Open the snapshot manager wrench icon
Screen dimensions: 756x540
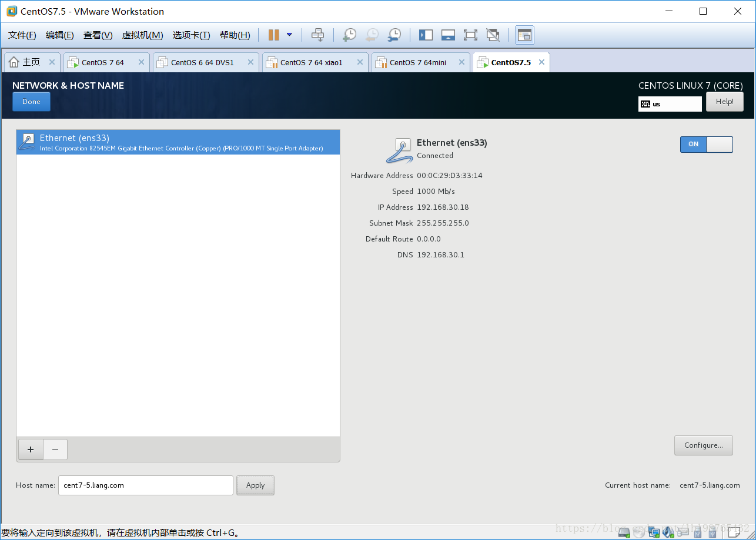(394, 35)
